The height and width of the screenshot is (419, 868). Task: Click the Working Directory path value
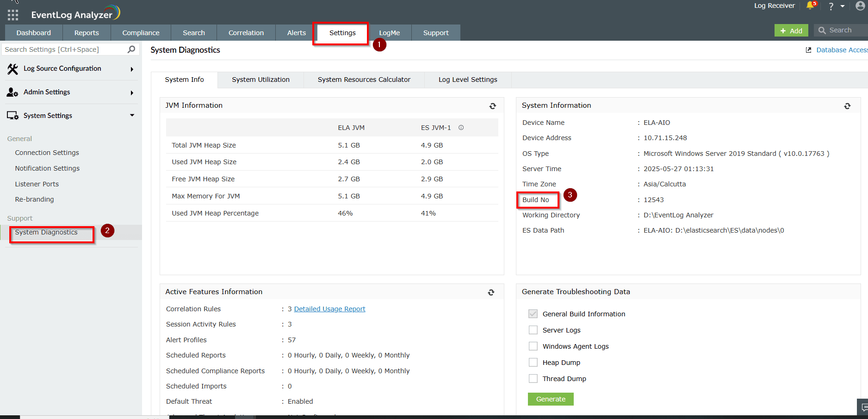coord(678,215)
